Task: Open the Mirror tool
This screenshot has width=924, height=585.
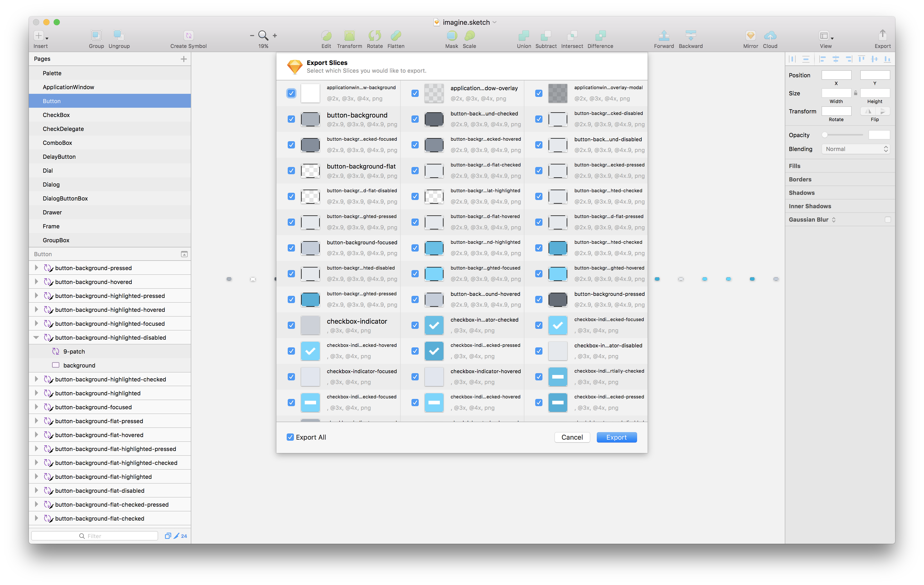Action: [x=750, y=36]
